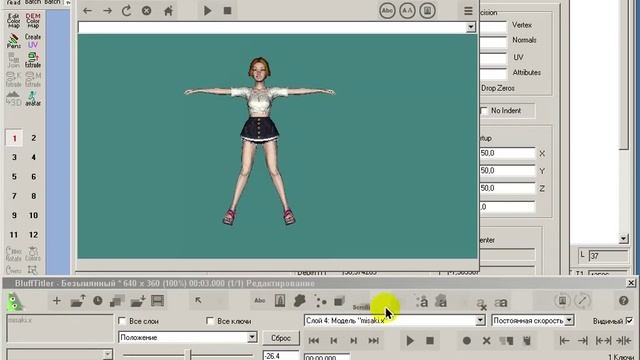This screenshot has width=640, height=360.
Task: Select view preset number 1
Action: (x=14, y=138)
